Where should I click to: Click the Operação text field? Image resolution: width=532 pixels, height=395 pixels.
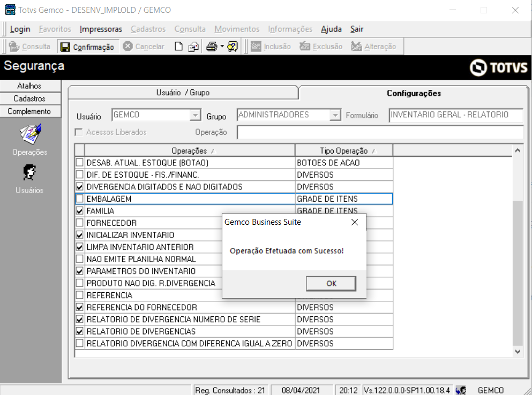coord(380,132)
